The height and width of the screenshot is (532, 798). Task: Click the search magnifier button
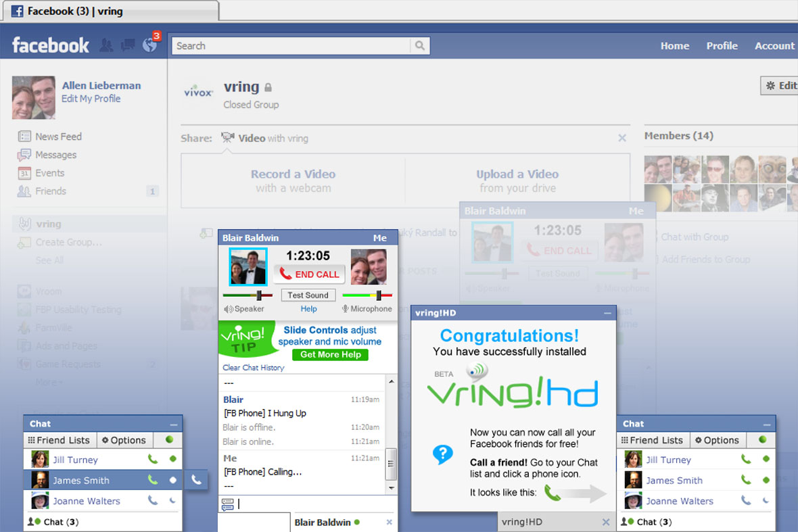(x=420, y=46)
